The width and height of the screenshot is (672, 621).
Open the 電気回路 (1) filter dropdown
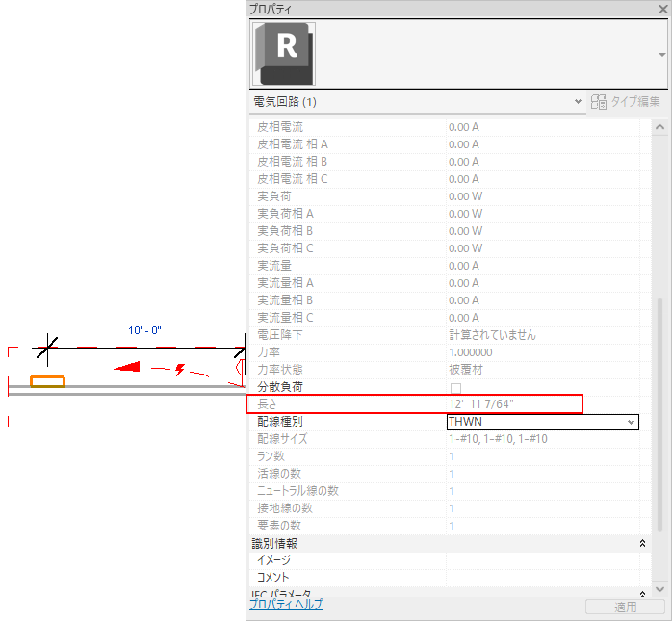[578, 101]
